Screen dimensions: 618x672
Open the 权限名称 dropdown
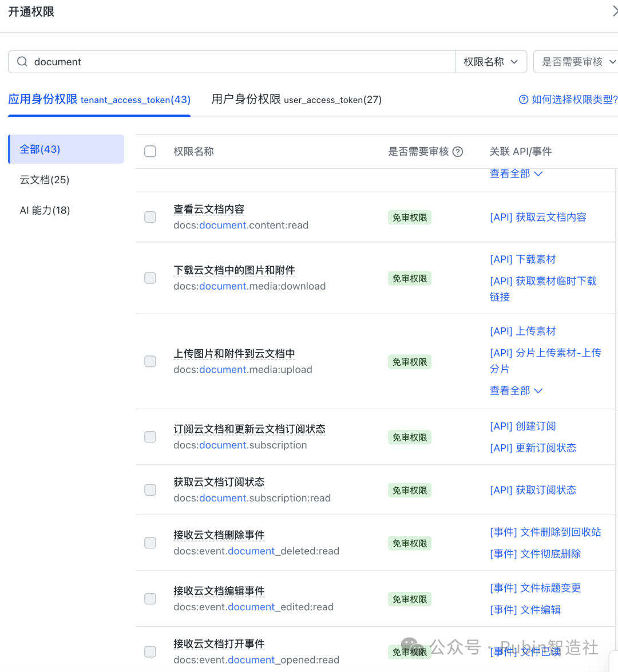[490, 61]
